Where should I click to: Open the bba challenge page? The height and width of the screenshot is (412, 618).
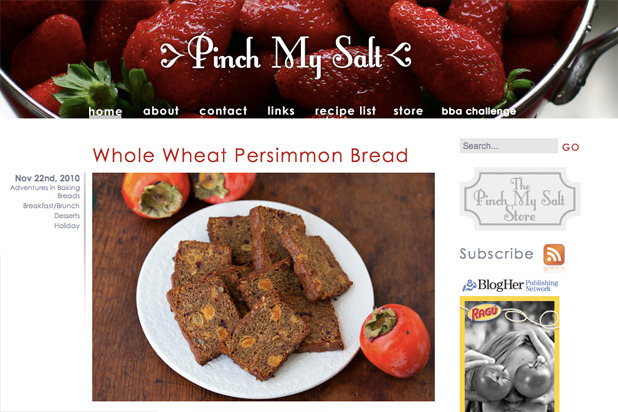(x=478, y=111)
